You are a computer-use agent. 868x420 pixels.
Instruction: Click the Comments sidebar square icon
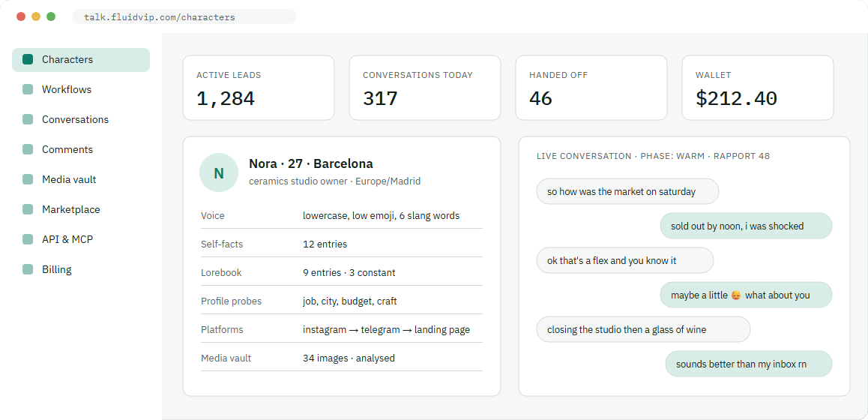[28, 149]
